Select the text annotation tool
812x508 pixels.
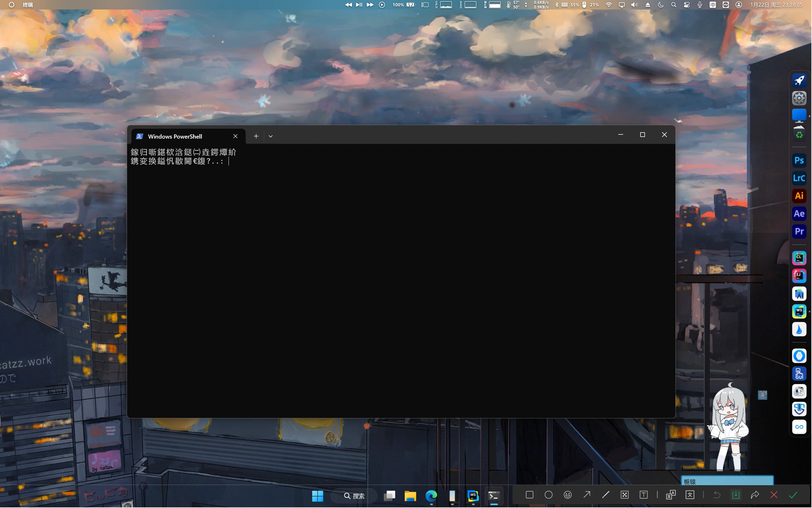tap(644, 495)
